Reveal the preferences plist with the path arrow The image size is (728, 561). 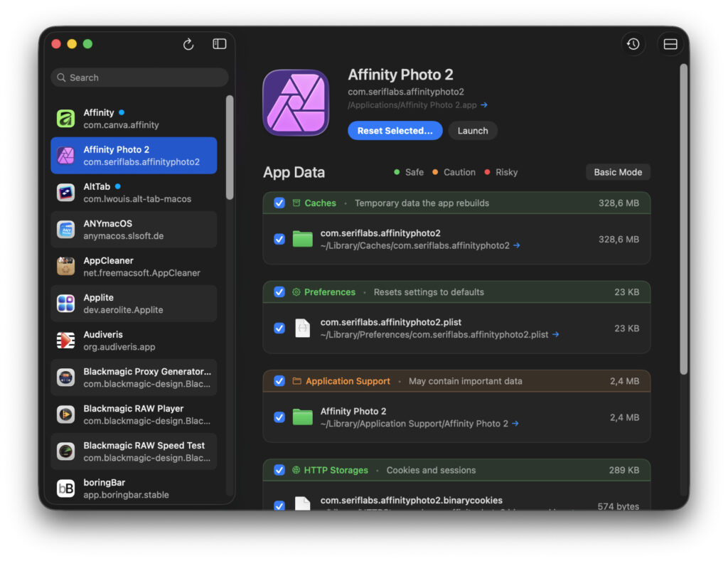[x=556, y=334]
